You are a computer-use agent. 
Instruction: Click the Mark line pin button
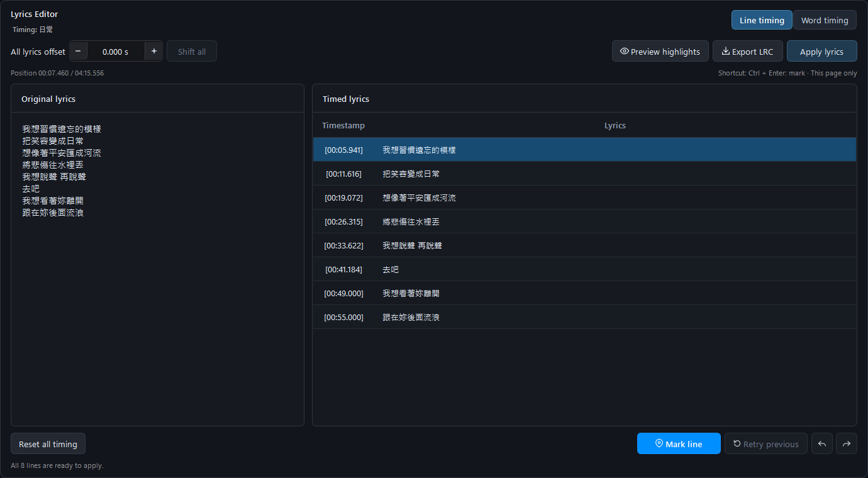pos(679,443)
